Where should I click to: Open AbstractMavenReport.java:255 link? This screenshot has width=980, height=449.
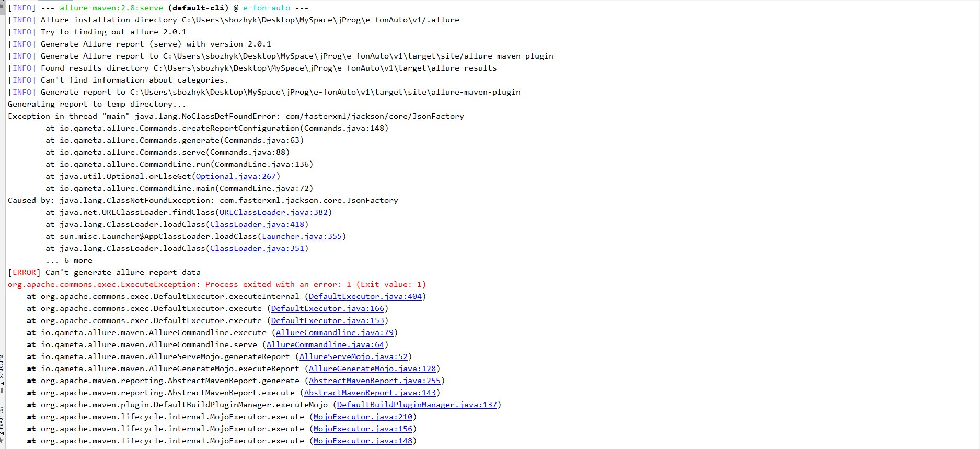point(375,381)
